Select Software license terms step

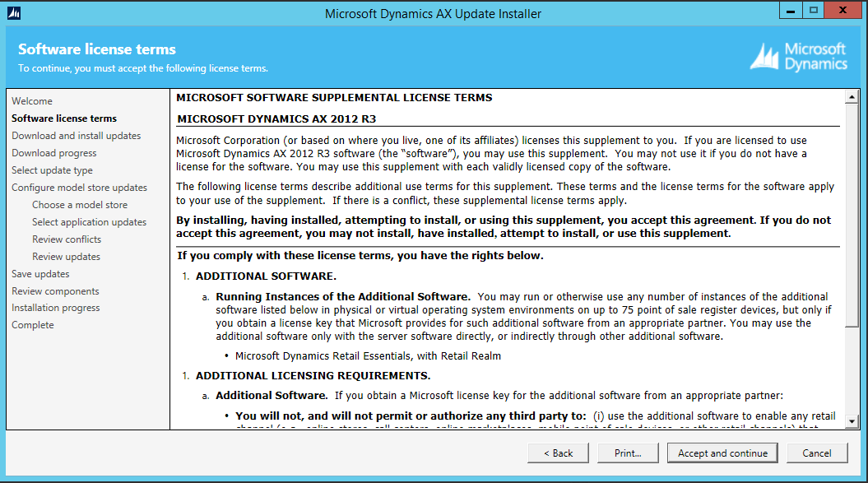(64, 118)
